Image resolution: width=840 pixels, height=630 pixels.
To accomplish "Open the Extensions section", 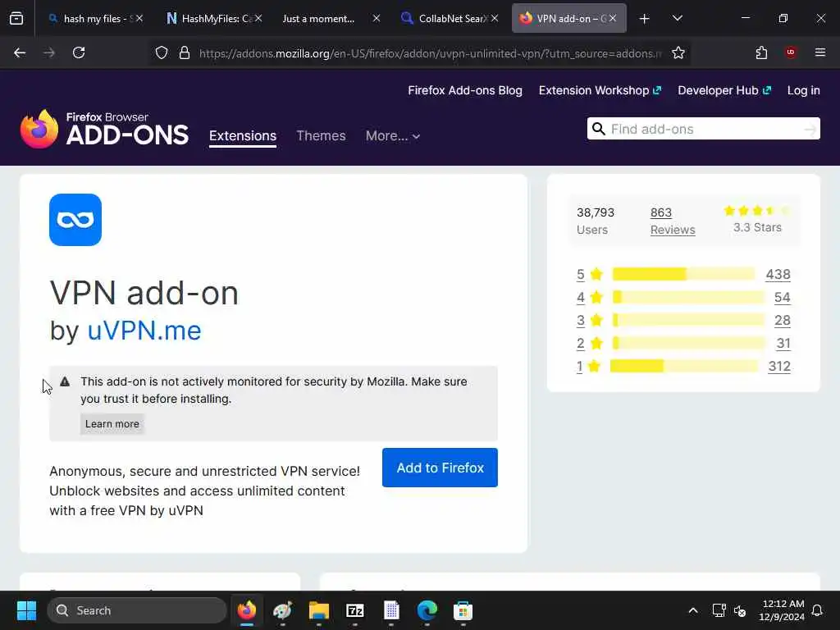I will coord(243,135).
